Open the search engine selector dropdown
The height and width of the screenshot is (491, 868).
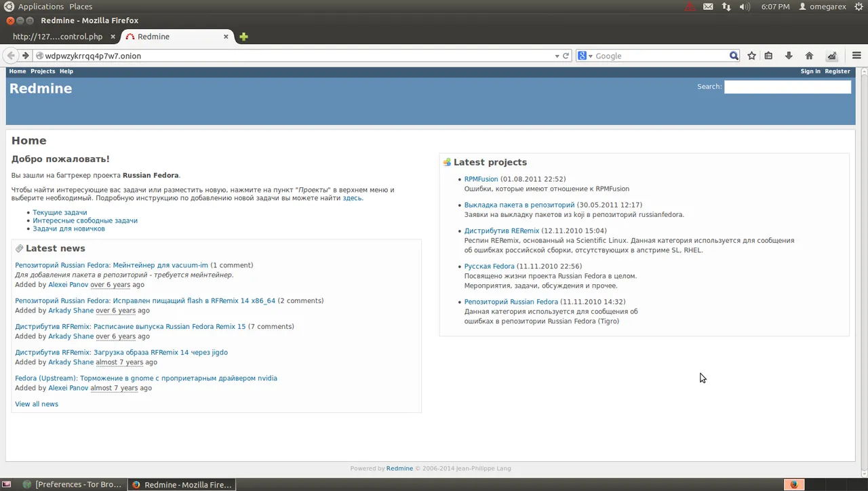(585, 56)
